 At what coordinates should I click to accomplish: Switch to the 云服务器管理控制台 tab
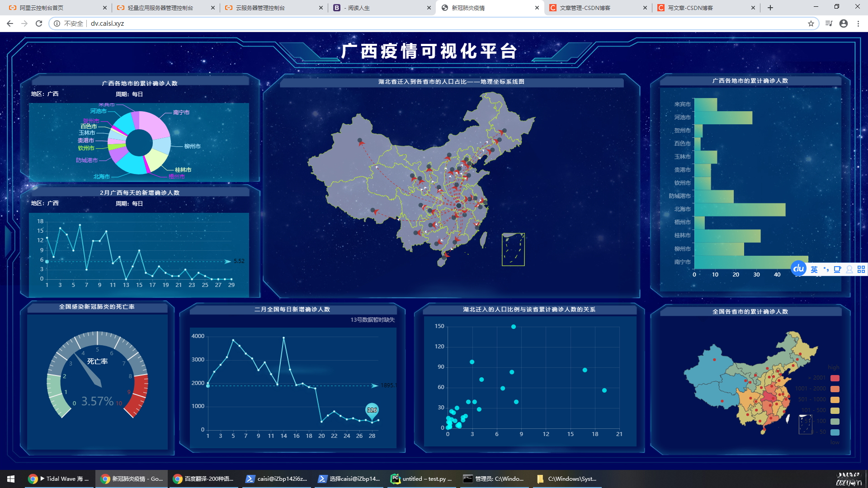tap(260, 8)
